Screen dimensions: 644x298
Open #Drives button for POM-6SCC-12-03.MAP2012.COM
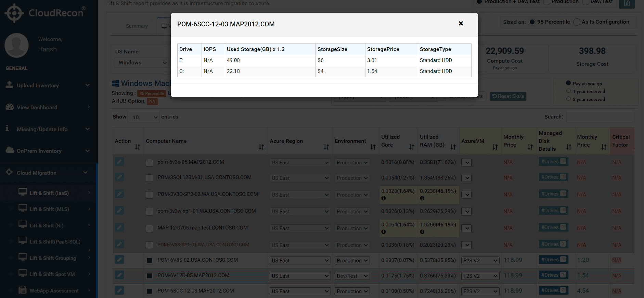click(554, 290)
